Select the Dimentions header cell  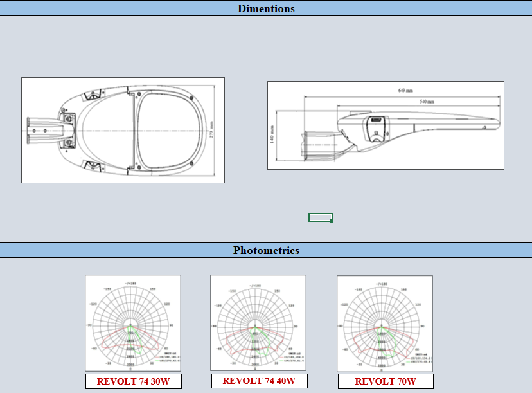[266, 8]
